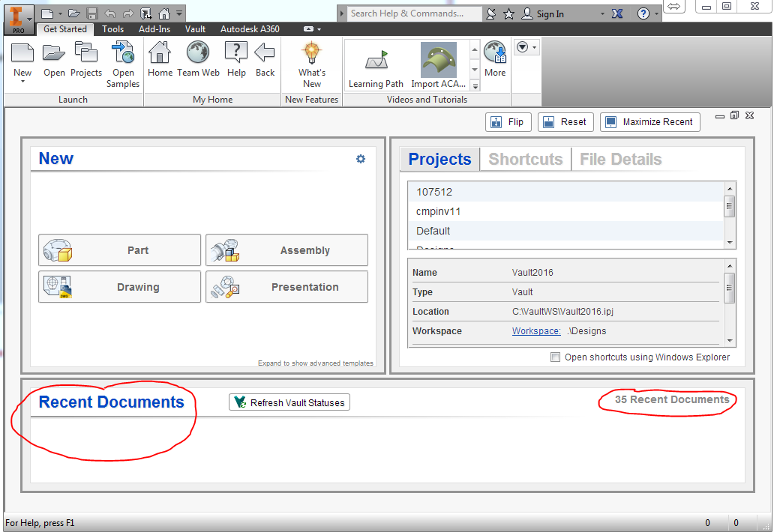This screenshot has height=532, width=774.
Task: Expand the New ribbon button dropdown arrow
Action: [22, 82]
